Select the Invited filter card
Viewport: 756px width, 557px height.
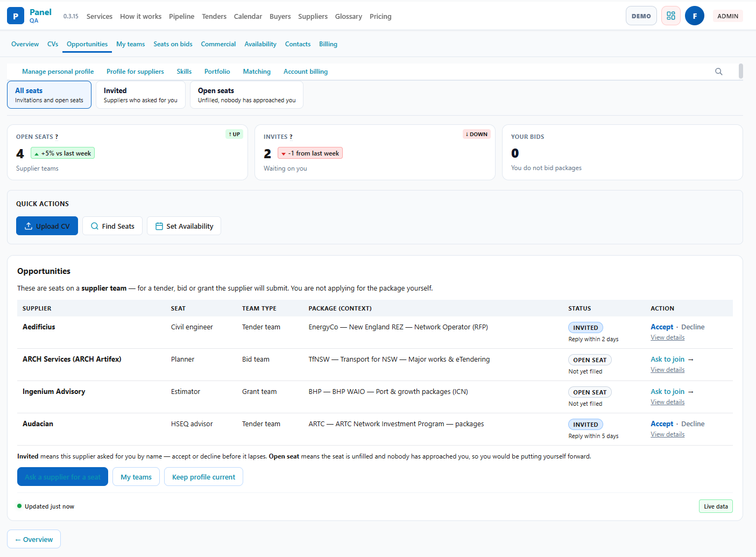(x=140, y=95)
